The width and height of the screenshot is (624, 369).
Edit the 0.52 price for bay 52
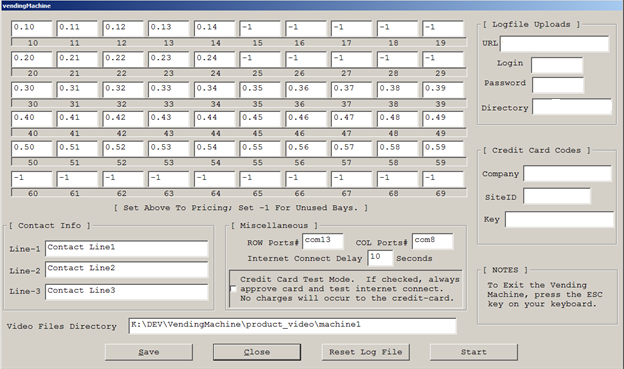[123, 148]
